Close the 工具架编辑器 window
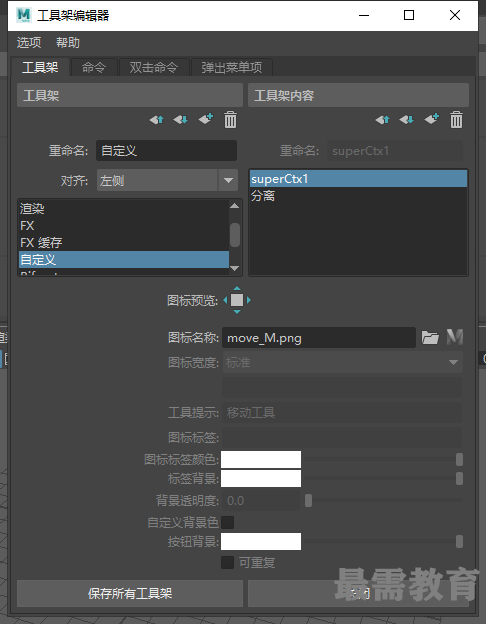The image size is (486, 624). pos(455,16)
